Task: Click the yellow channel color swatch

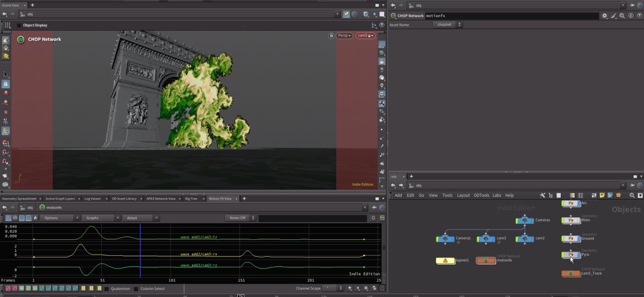Action: click(84, 288)
